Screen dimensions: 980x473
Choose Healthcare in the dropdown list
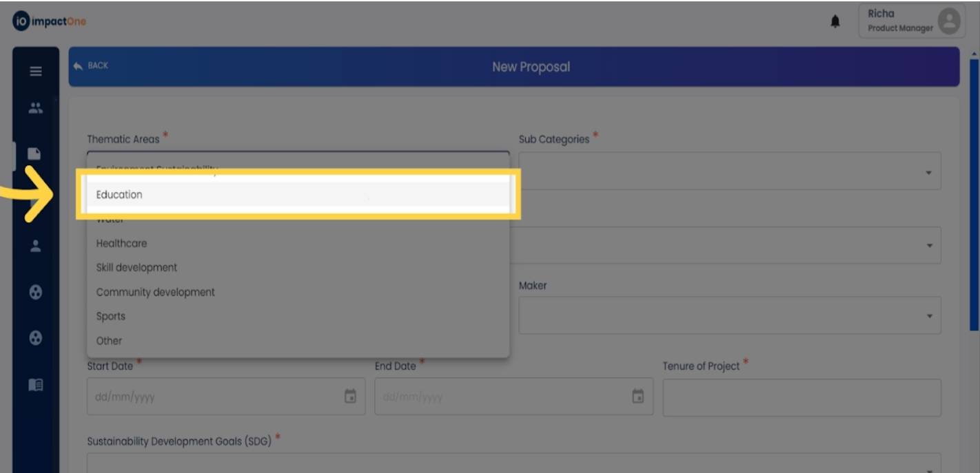121,244
